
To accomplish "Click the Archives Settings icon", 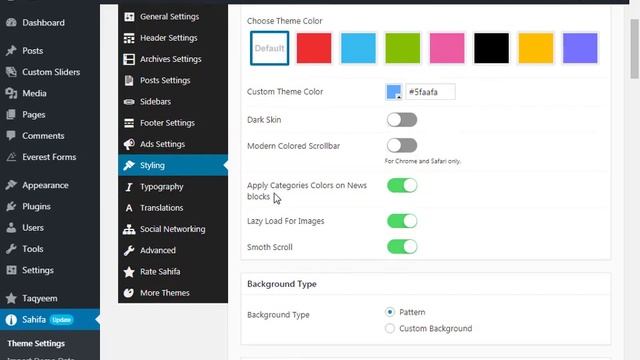I will coord(129,59).
